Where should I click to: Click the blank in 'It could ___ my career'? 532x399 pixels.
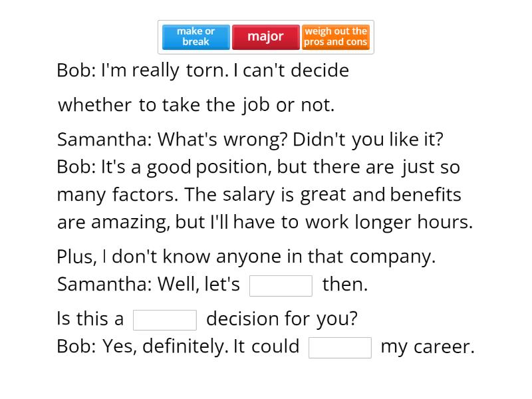340,347
